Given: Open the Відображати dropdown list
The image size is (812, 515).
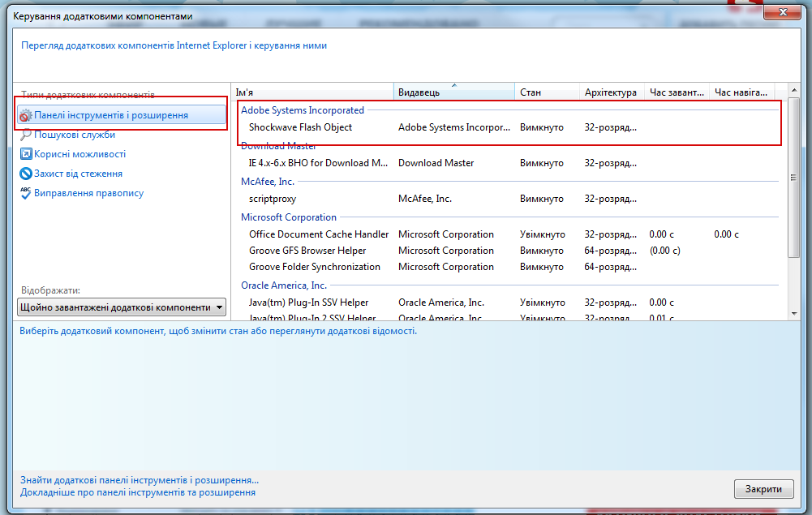Looking at the screenshot, I should coord(122,307).
